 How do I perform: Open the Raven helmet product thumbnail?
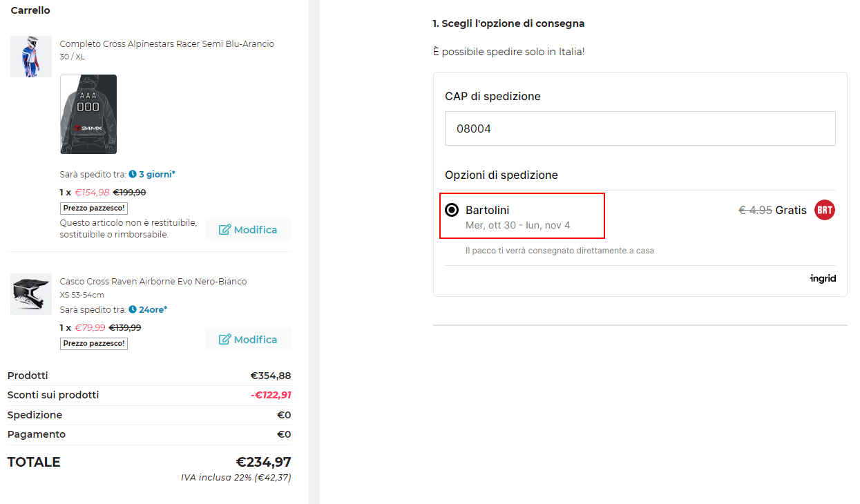point(31,294)
